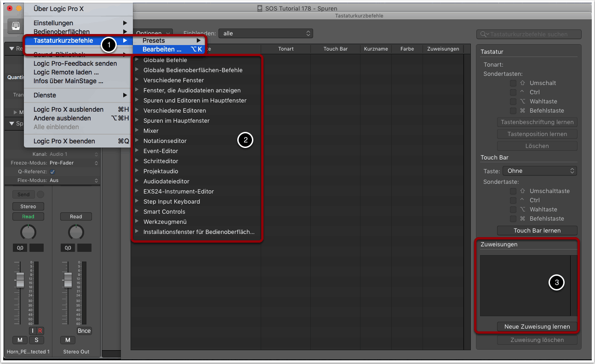
Task: Tick Ctrl checkbox in the Touch Bar section
Action: 513,200
